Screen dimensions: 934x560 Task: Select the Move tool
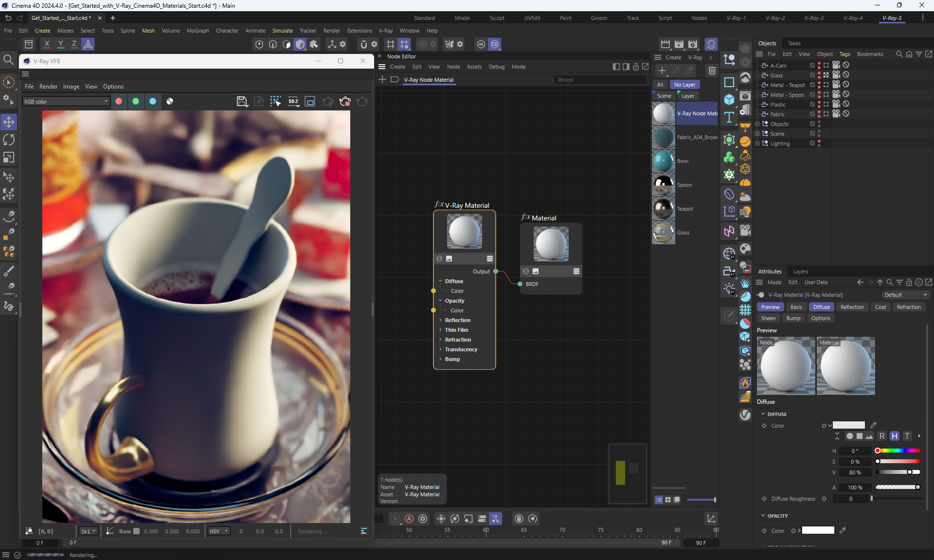(x=9, y=122)
